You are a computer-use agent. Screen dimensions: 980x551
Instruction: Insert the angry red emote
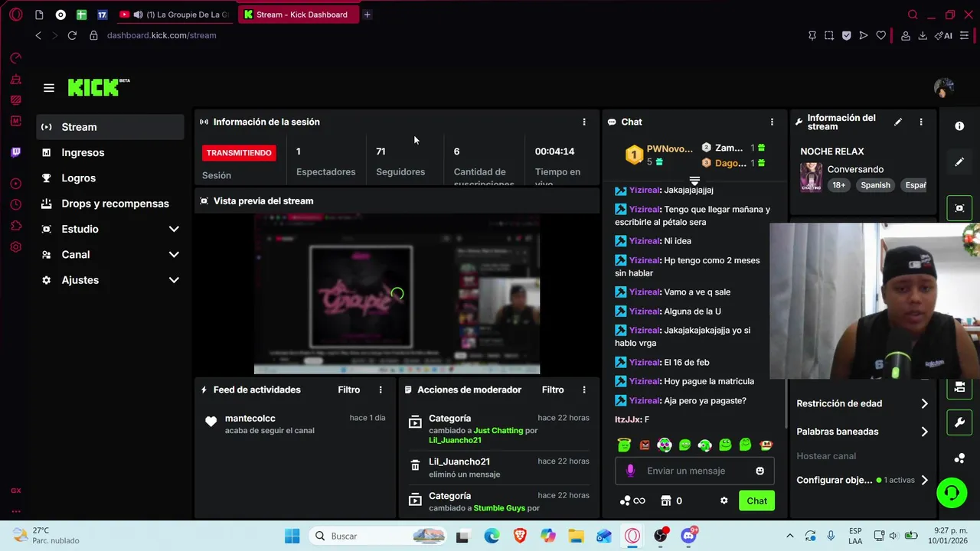click(645, 445)
